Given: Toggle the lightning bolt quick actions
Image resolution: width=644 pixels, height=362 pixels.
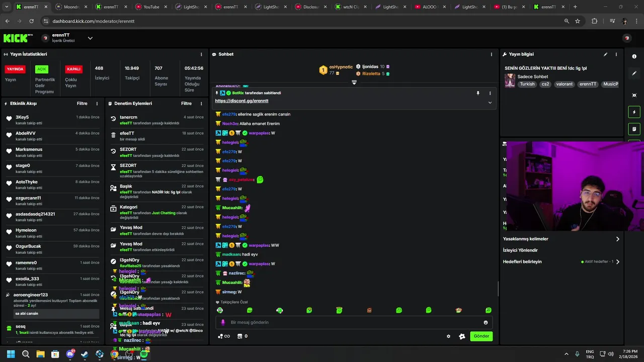Looking at the screenshot, I should click(634, 112).
